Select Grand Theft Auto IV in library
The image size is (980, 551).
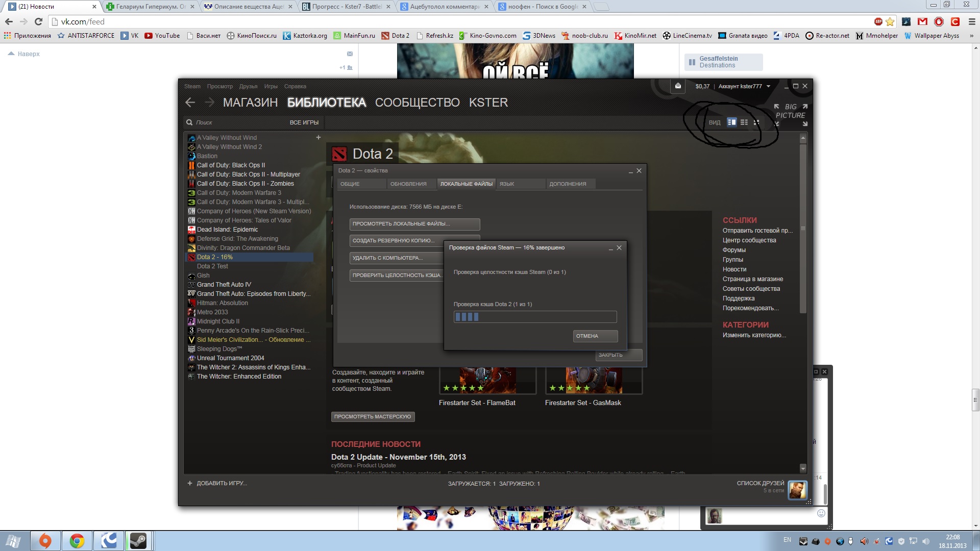point(224,285)
